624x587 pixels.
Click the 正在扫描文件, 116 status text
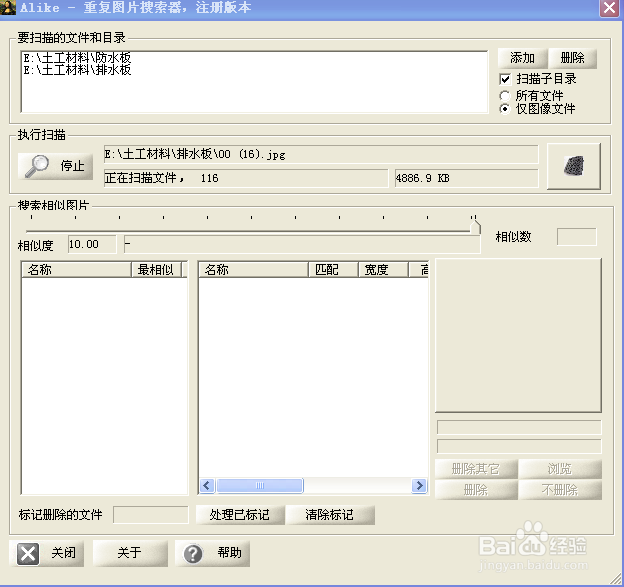tap(246, 178)
